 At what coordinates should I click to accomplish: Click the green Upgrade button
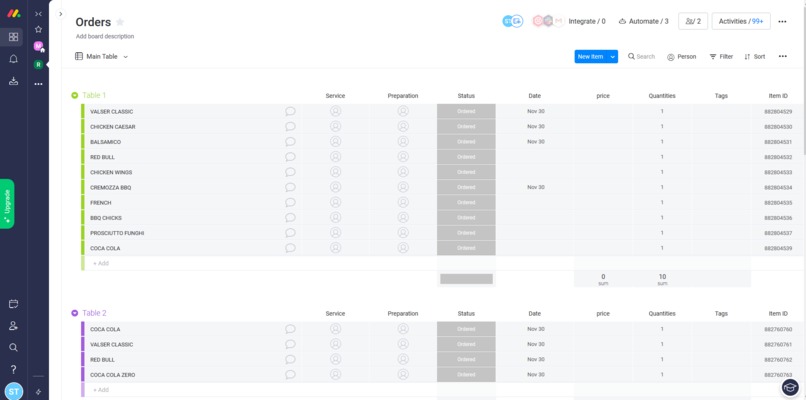[x=7, y=204]
